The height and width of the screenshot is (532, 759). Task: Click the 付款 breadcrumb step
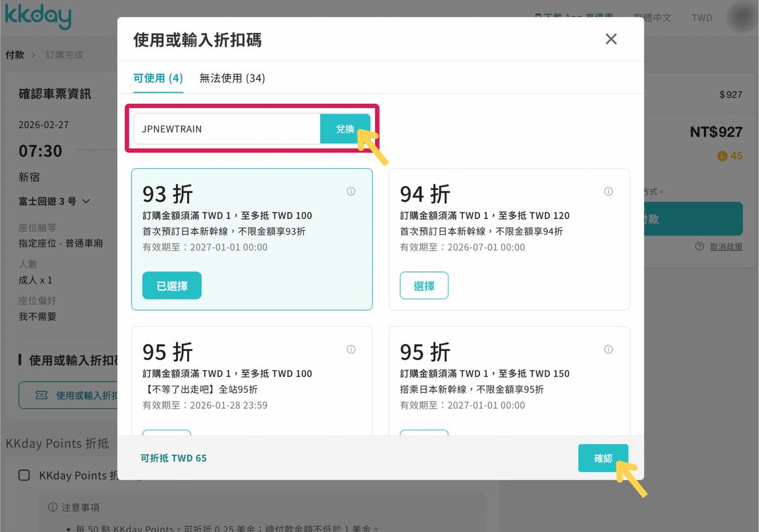(x=15, y=55)
